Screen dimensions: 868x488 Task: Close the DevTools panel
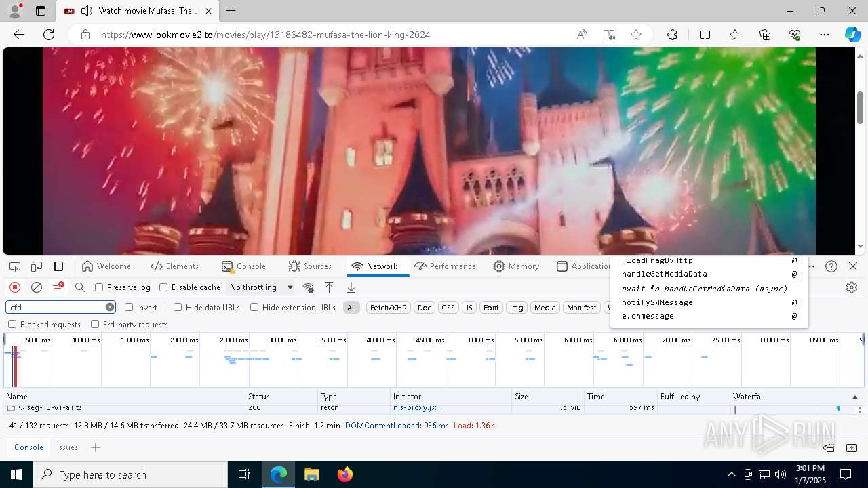[x=853, y=266]
